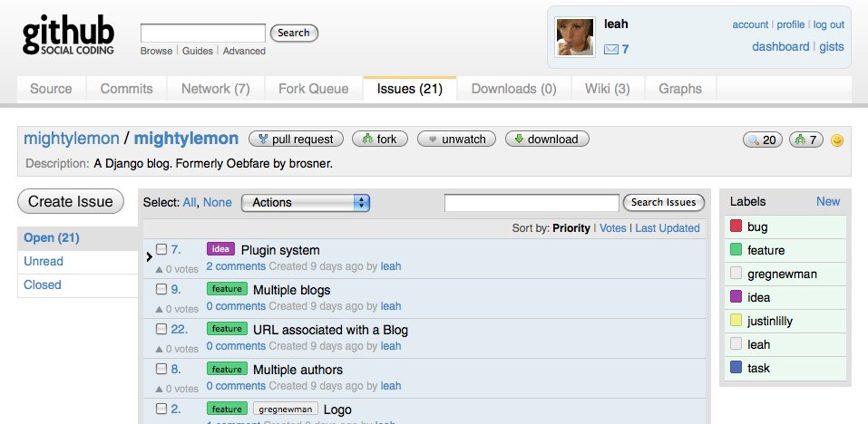The width and height of the screenshot is (868, 424).
Task: Open 2 comments on Plugin system
Action: 236,266
